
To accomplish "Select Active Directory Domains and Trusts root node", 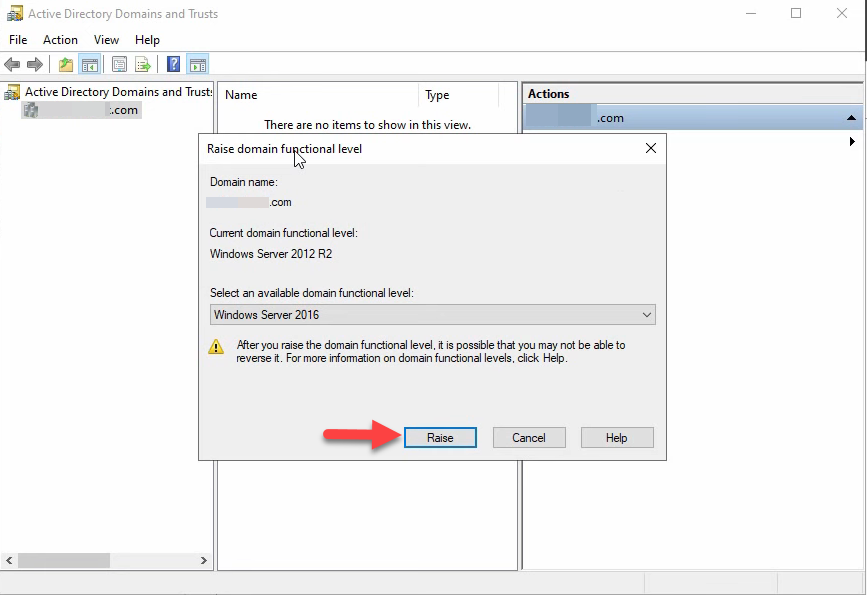I will pos(108,92).
